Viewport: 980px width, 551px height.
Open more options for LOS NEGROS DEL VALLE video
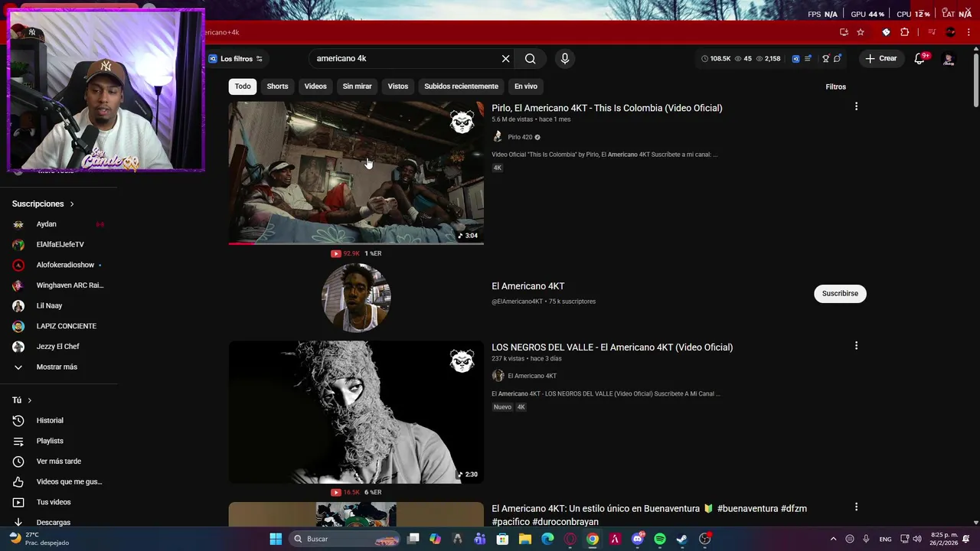click(856, 346)
